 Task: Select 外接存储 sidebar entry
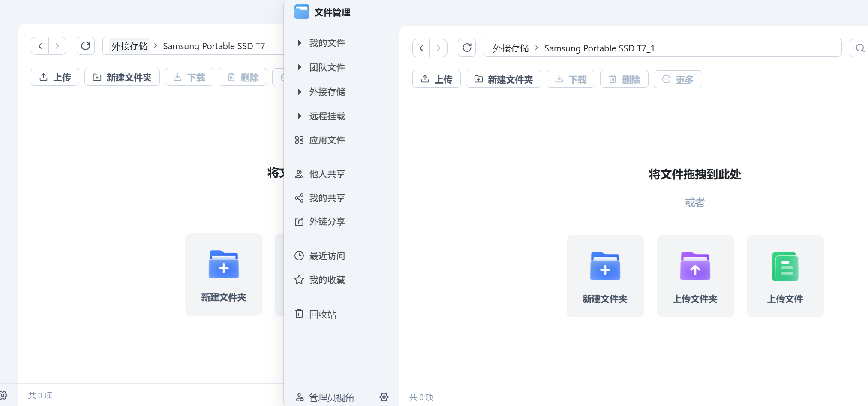(327, 92)
